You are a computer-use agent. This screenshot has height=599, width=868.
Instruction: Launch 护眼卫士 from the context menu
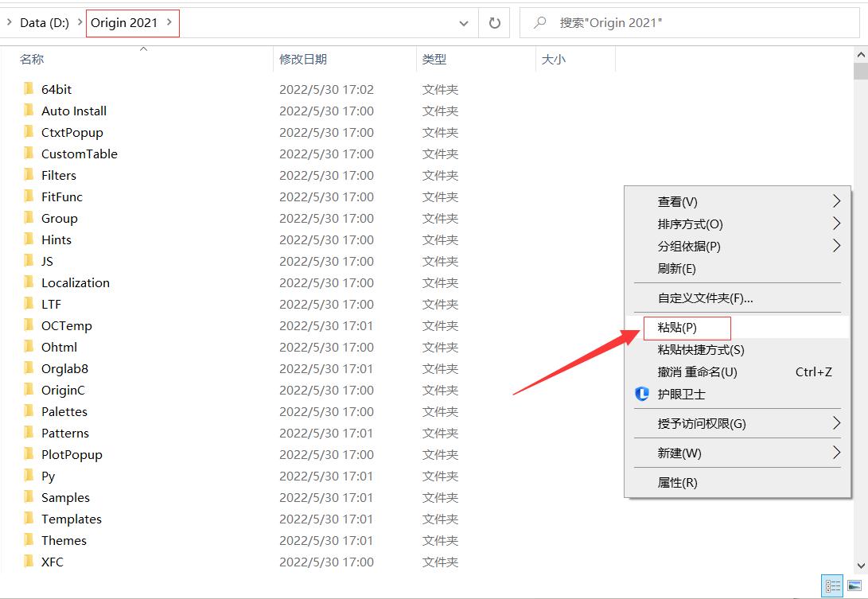[681, 394]
